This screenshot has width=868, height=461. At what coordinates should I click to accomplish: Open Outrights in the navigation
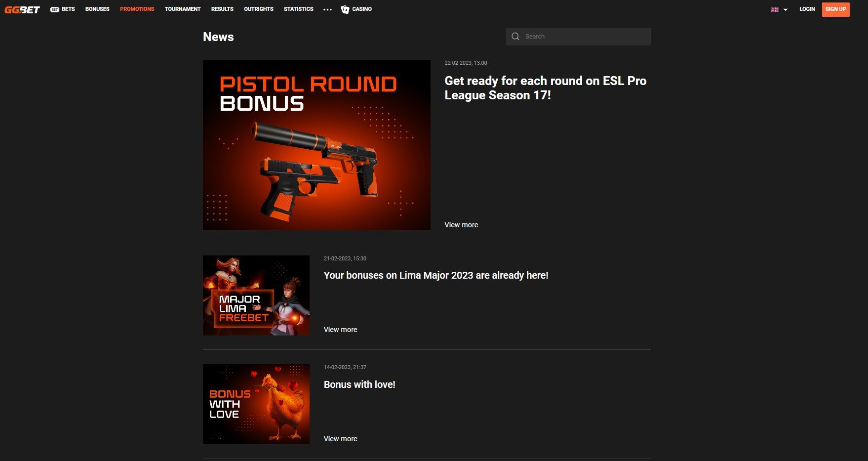pyautogui.click(x=259, y=9)
